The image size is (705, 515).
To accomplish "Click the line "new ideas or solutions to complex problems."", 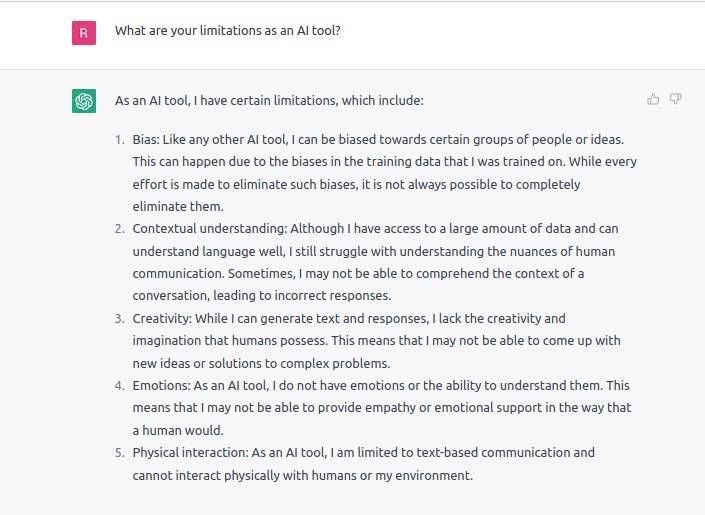I will click(261, 363).
